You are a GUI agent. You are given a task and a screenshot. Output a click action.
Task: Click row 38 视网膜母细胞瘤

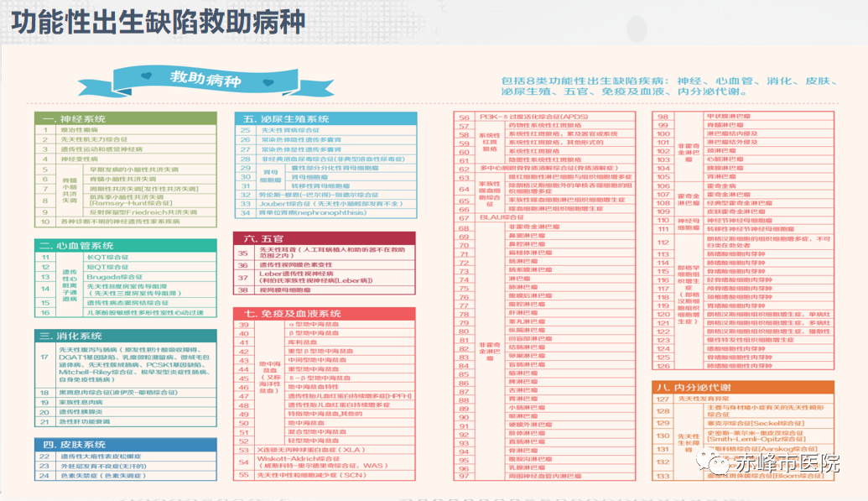(325, 290)
